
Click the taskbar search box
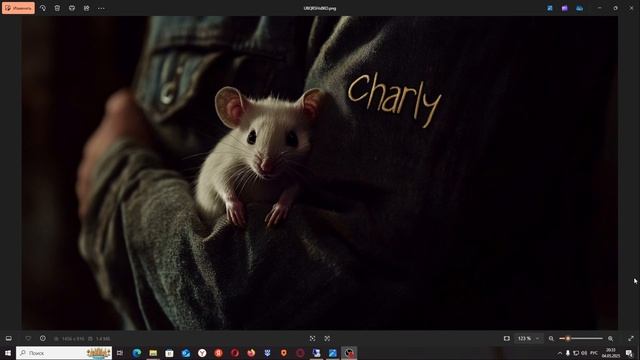[64, 353]
